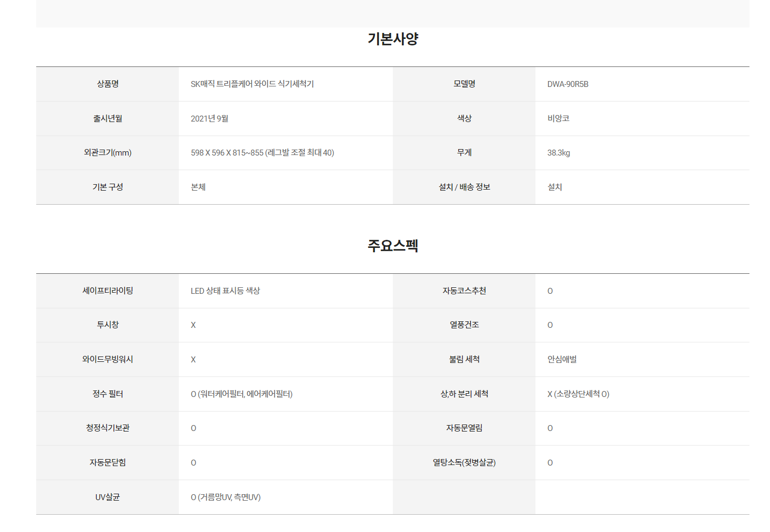770x532 pixels.
Task: Click the 열풍건조 label
Action: tap(464, 325)
